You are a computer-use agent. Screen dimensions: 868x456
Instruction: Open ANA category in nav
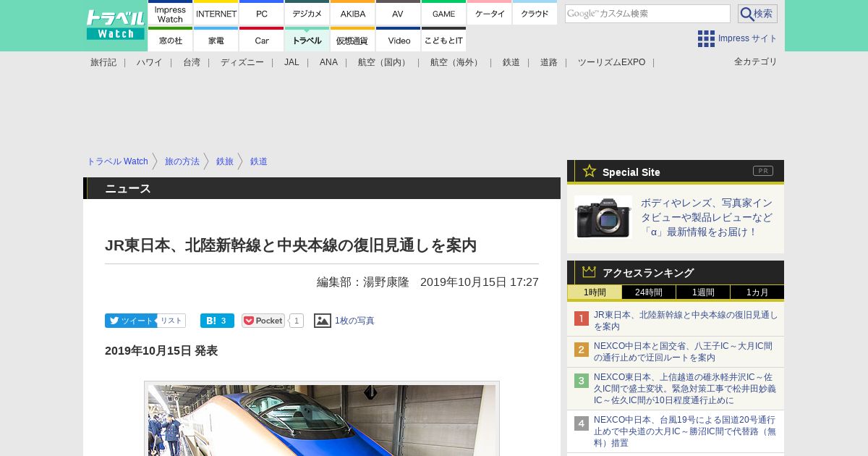(328, 62)
